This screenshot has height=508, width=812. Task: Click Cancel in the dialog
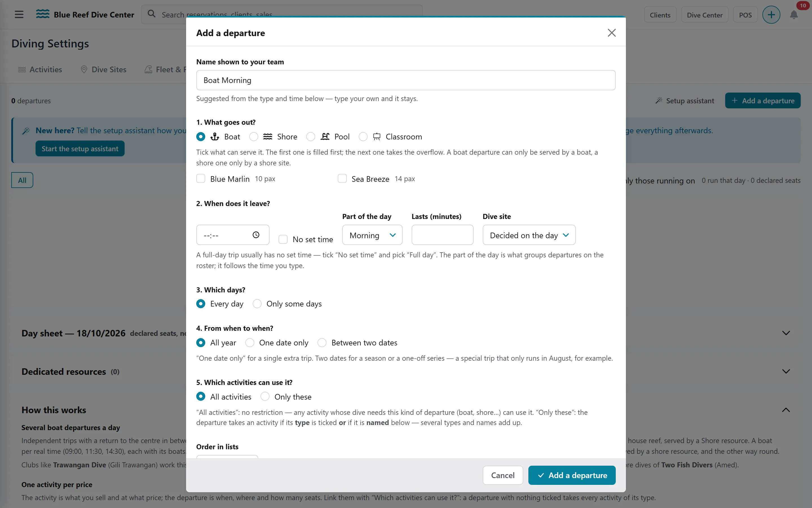503,475
